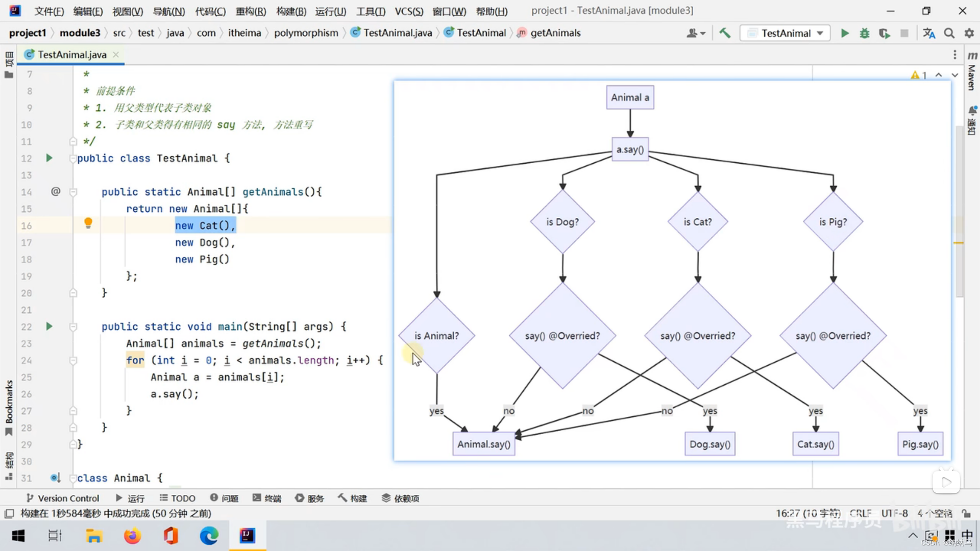Open the 运行 tool window button

pyautogui.click(x=130, y=498)
